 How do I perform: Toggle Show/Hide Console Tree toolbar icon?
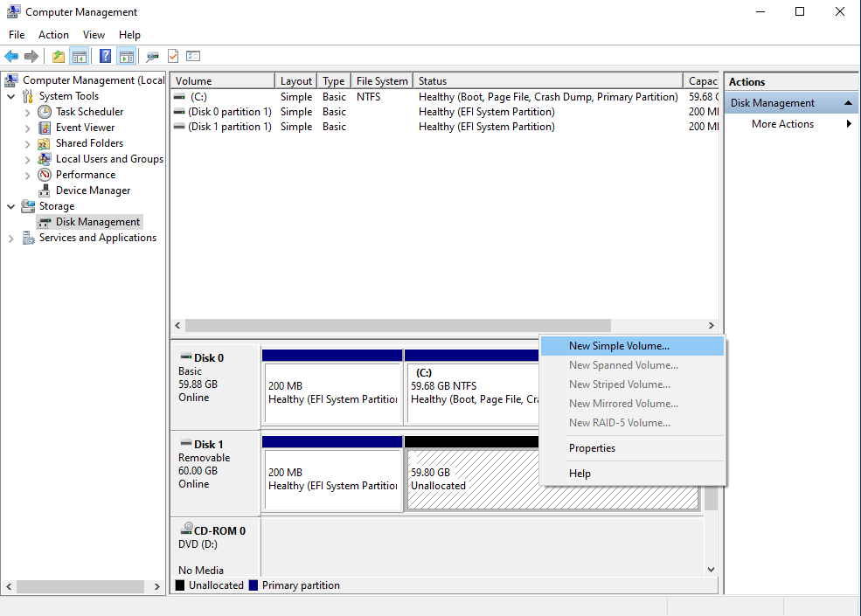(80, 57)
